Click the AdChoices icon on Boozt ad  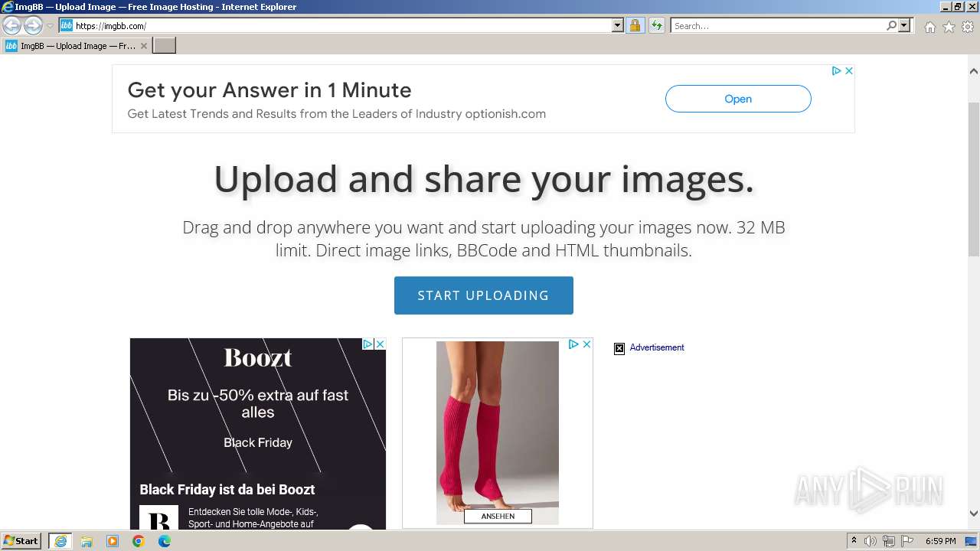tap(367, 344)
